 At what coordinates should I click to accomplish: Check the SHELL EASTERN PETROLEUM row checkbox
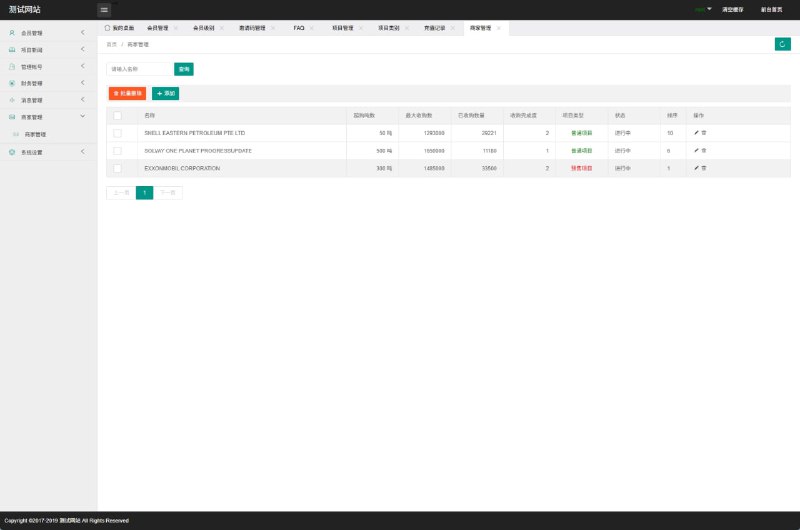pyautogui.click(x=117, y=133)
